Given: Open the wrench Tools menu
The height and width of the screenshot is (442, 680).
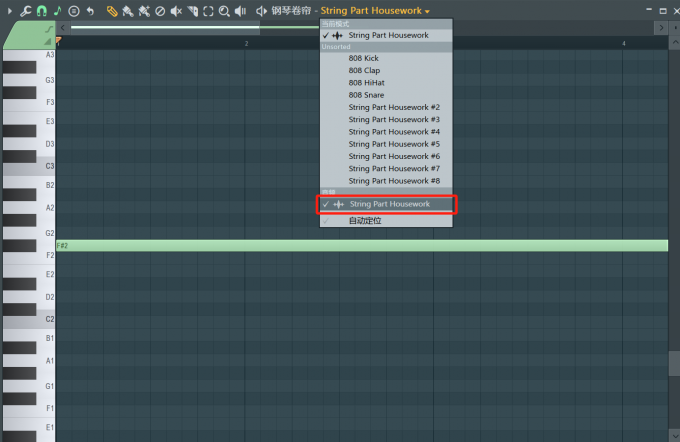Looking at the screenshot, I should [26, 11].
